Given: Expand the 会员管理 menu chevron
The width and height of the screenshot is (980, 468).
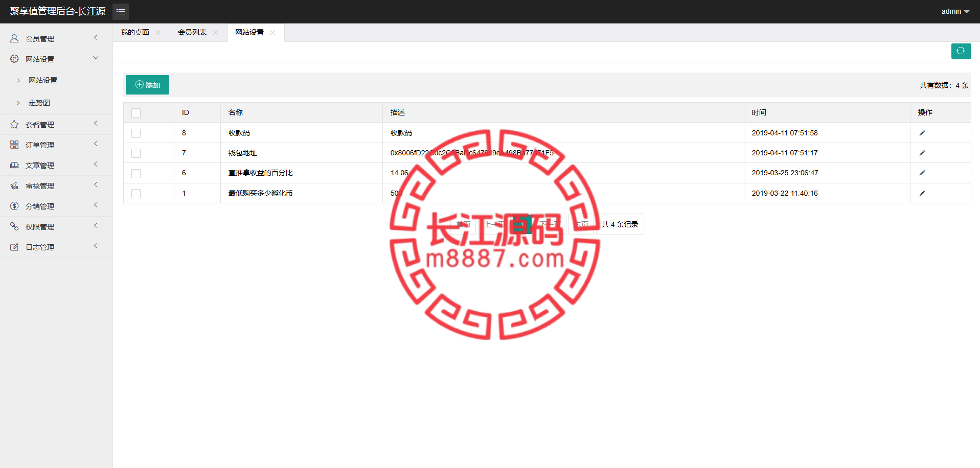Looking at the screenshot, I should tap(96, 37).
